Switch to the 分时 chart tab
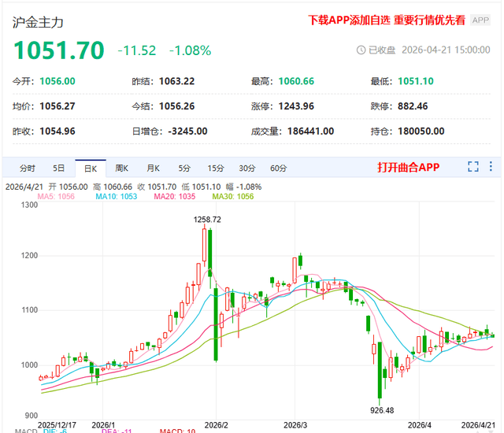The height and width of the screenshot is (433, 504). pyautogui.click(x=28, y=168)
